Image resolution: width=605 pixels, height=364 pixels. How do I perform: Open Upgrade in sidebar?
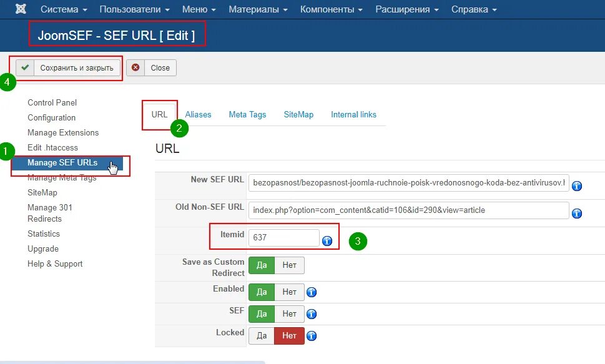[43, 249]
